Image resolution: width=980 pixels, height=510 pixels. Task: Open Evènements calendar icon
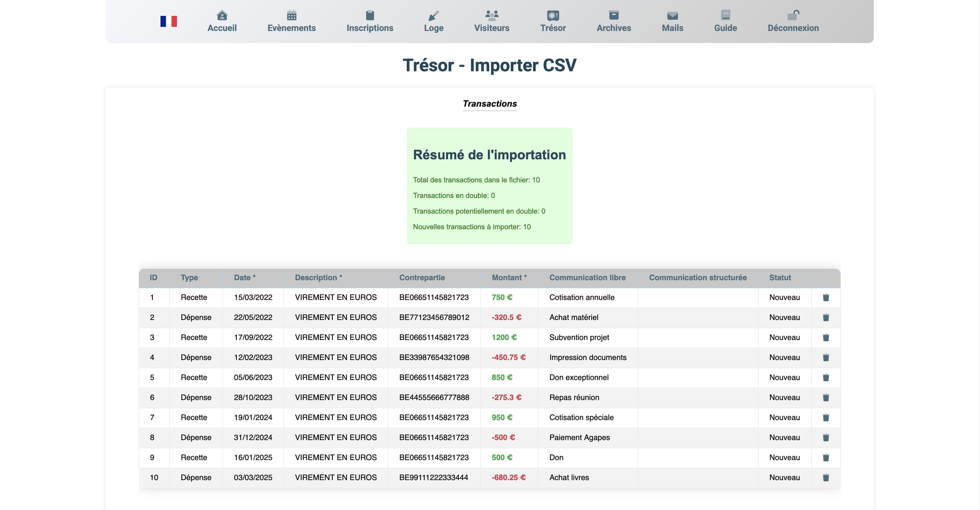[291, 16]
